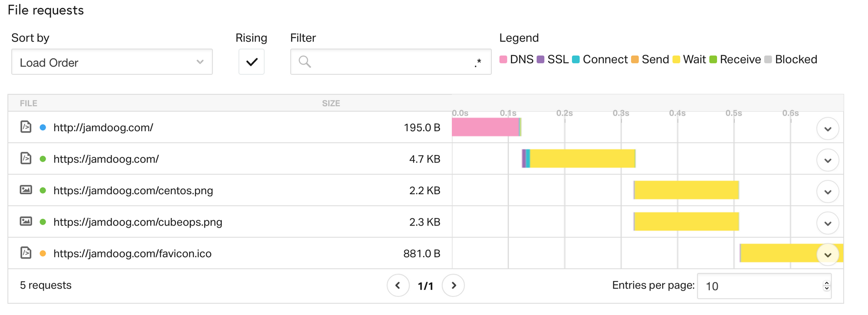Click the pink DNS legend swatch
The width and height of the screenshot is (868, 315).
point(503,60)
